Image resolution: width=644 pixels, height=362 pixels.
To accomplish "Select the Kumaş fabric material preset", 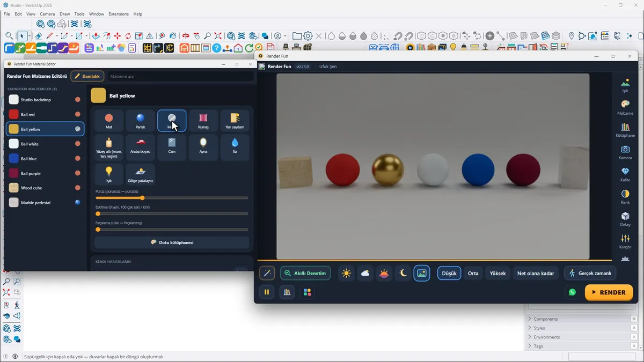I will 203,121.
